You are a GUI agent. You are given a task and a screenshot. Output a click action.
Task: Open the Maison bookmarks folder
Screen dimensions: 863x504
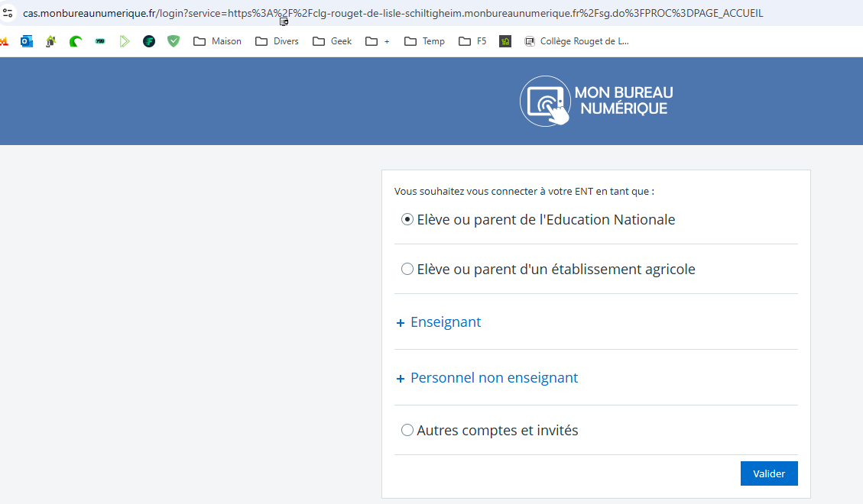coord(217,41)
